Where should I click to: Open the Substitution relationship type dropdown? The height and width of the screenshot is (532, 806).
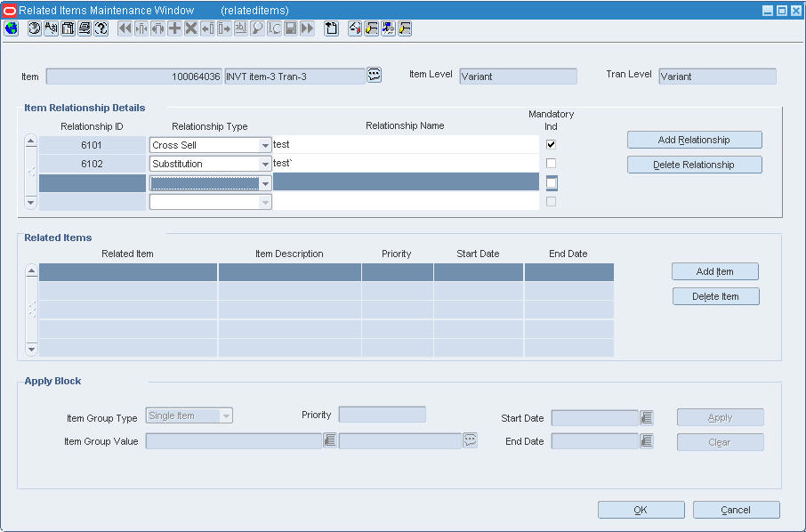point(265,164)
